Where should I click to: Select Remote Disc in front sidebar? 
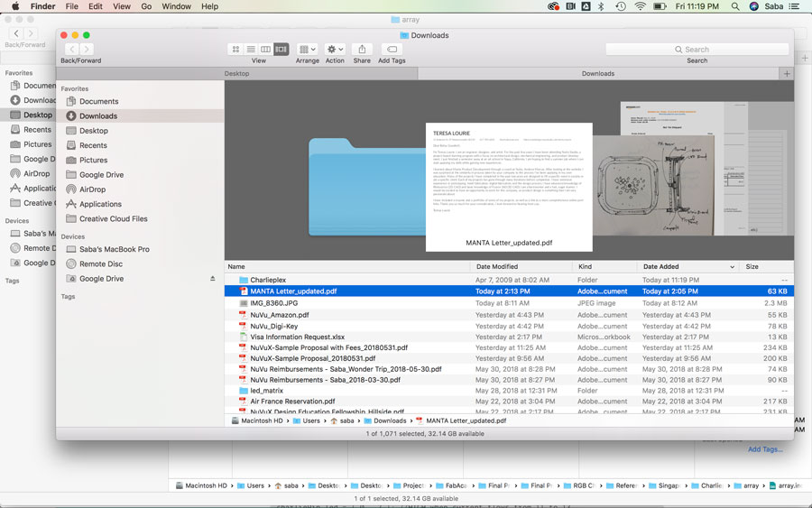[140, 264]
